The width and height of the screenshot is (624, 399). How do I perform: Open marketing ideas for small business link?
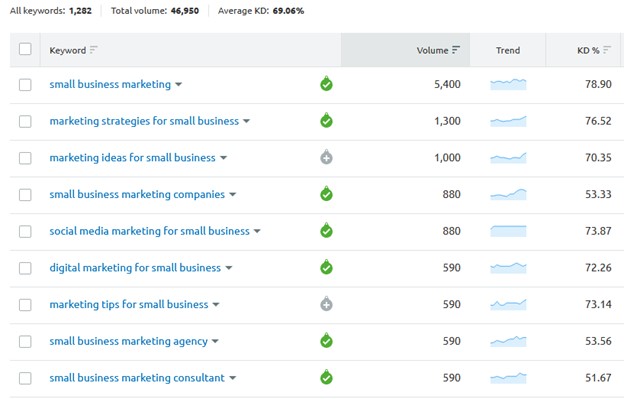132,158
